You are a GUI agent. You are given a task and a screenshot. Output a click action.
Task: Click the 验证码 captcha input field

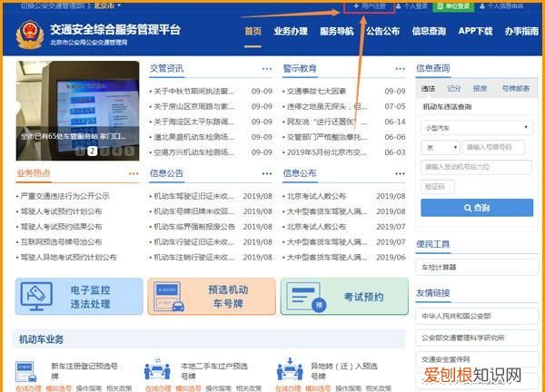click(x=437, y=187)
